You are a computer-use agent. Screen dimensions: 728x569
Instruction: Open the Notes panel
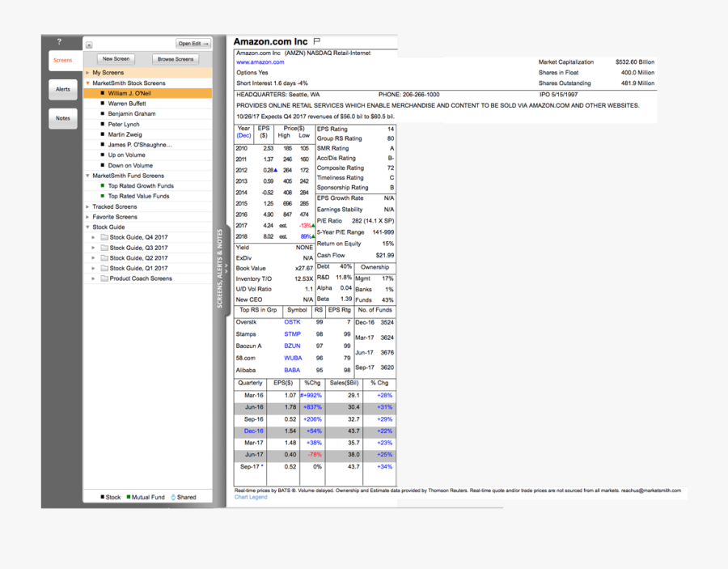[x=62, y=119]
